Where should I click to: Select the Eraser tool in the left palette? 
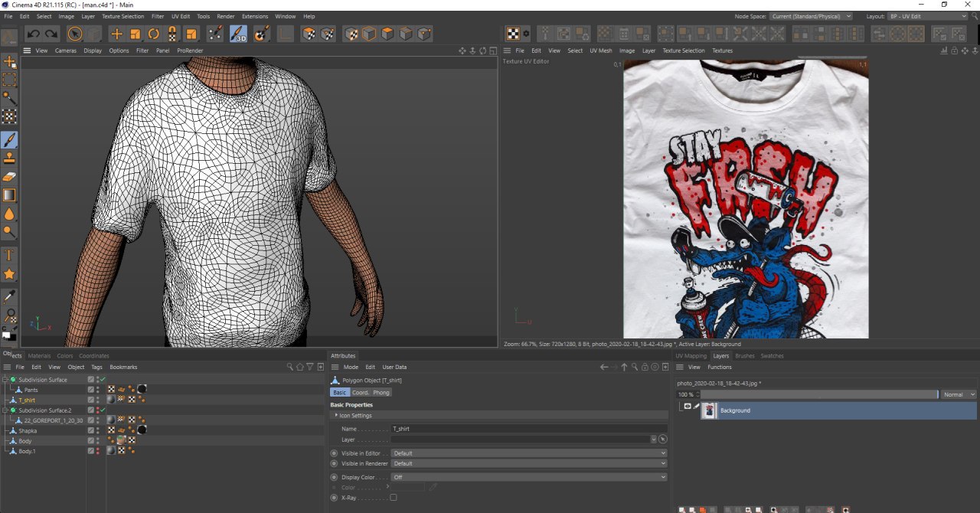click(9, 177)
